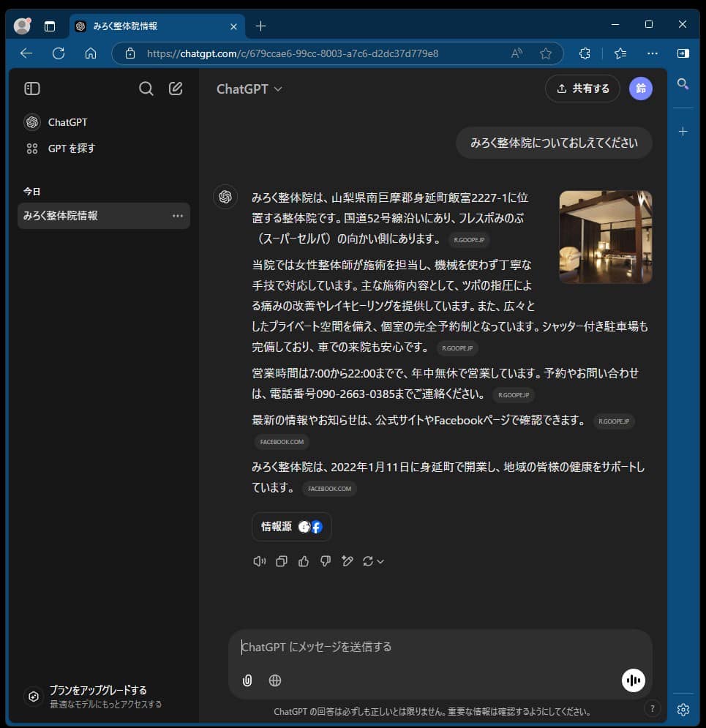706x728 pixels.
Task: Open a new browser tab
Action: [x=261, y=26]
